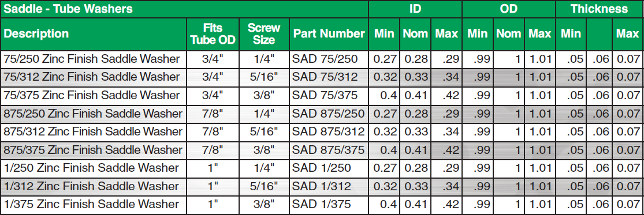Select the 1/312 Zinc Finish Saddle Washer row
This screenshot has height=215, width=644.
pyautogui.click(x=322, y=186)
